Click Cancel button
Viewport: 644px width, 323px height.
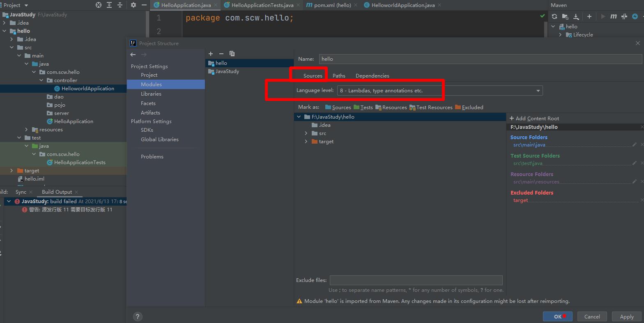[592, 316]
